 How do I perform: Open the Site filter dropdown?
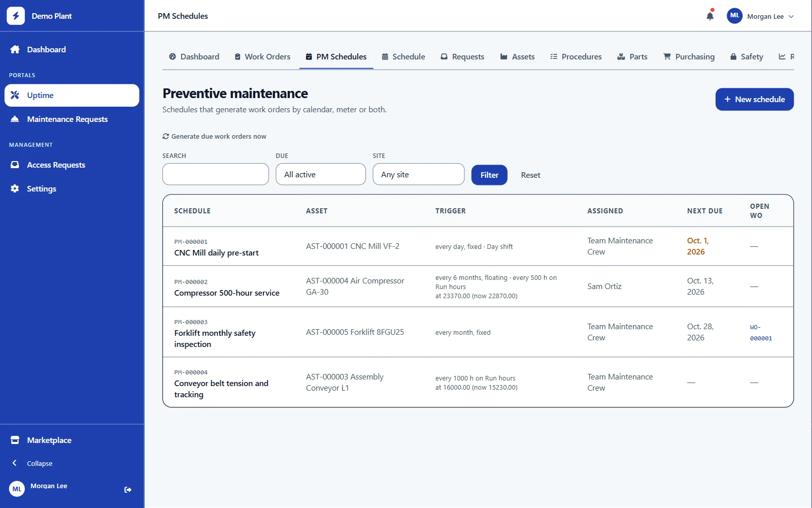pyautogui.click(x=419, y=174)
